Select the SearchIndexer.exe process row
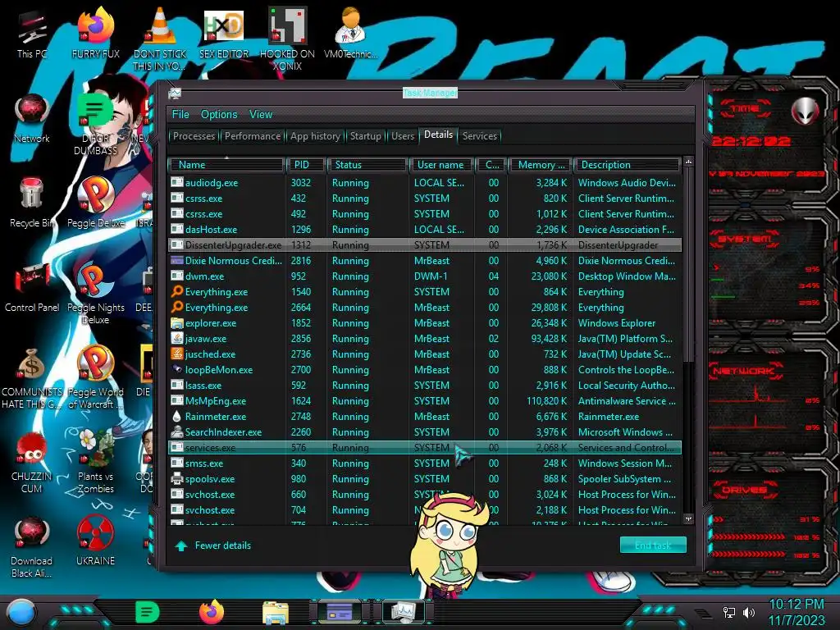Viewport: 840px width, 630px height. (x=426, y=431)
